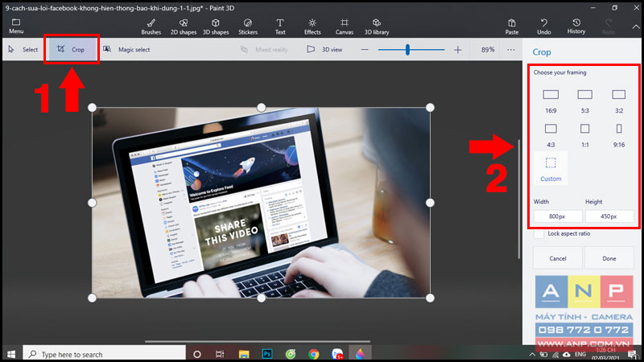Cancel the crop operation
The height and width of the screenshot is (362, 644).
558,258
